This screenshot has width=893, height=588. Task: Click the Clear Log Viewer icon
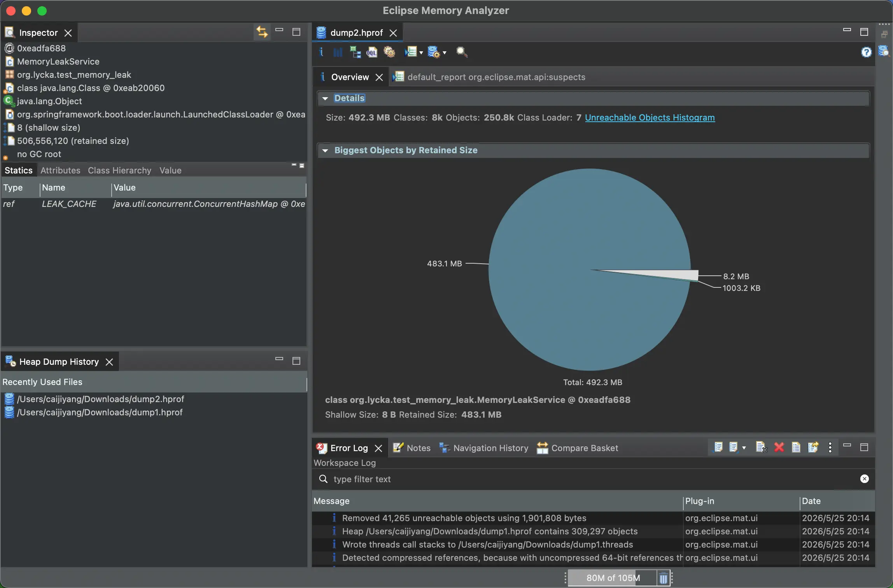point(761,448)
